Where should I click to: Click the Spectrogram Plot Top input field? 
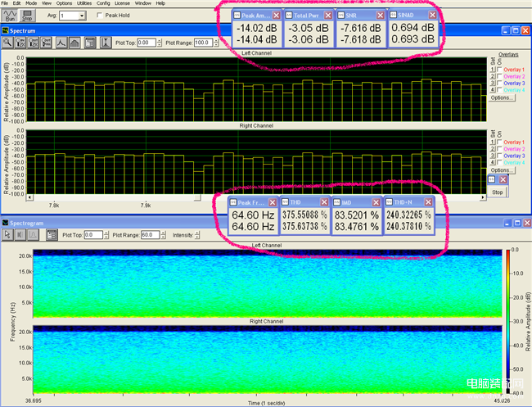(x=93, y=235)
